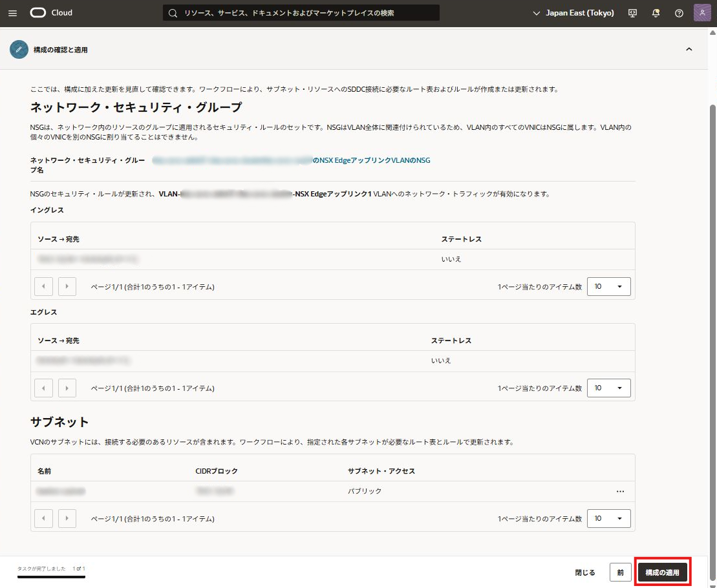
Task: Open items-per-page dropdown in エグレス table
Action: pyautogui.click(x=608, y=388)
